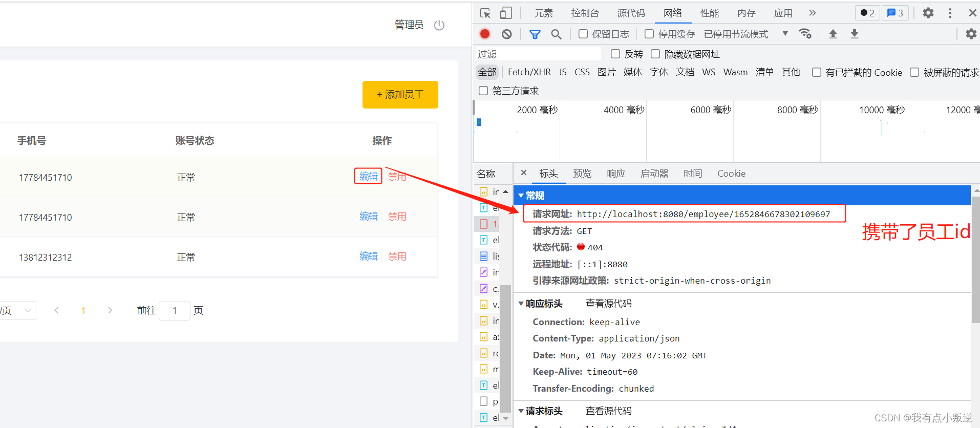View response headers source 查看源代码
This screenshot has height=428, width=980.
pos(608,304)
